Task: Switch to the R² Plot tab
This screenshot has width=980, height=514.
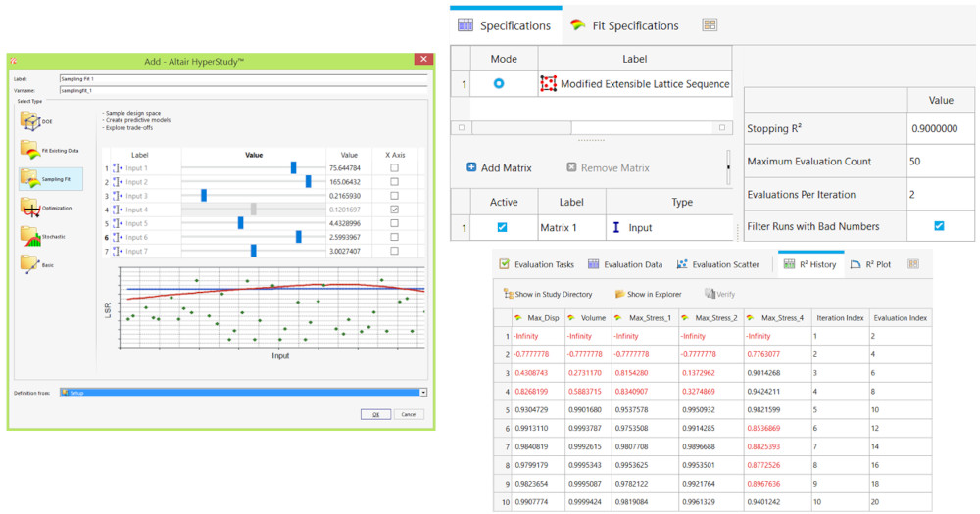Action: (871, 264)
